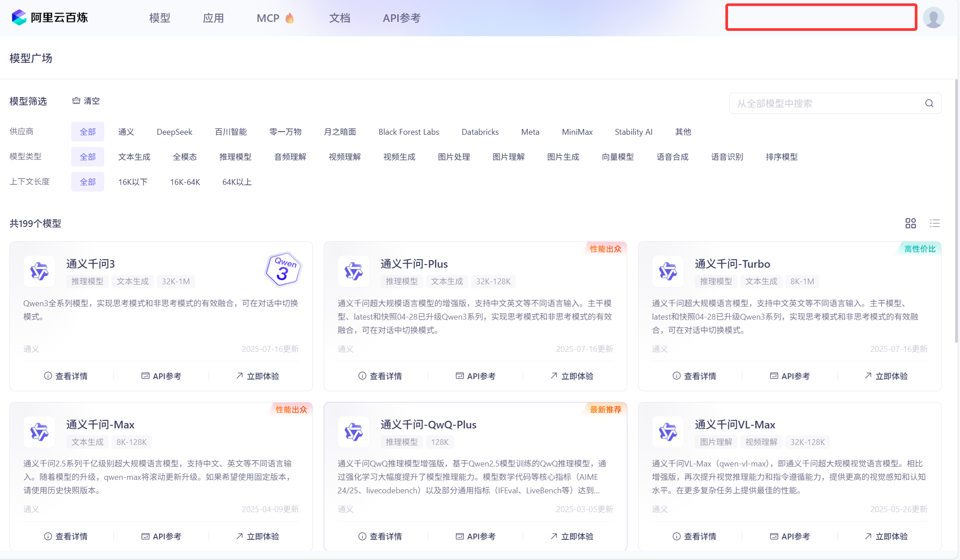Click 立即体验 for 通义千问3
The width and height of the screenshot is (960, 560).
pyautogui.click(x=257, y=376)
